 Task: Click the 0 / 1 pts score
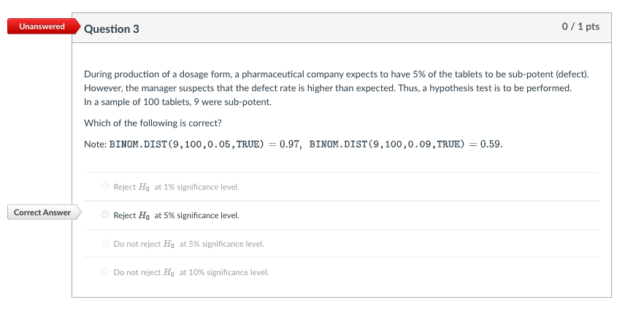point(580,27)
